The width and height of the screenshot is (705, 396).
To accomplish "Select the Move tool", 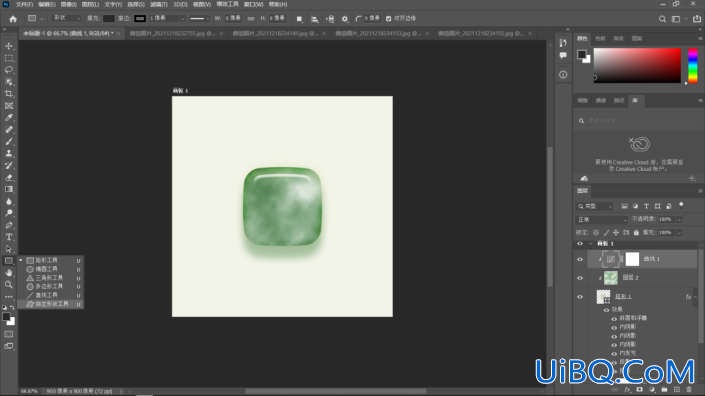I will tap(9, 46).
